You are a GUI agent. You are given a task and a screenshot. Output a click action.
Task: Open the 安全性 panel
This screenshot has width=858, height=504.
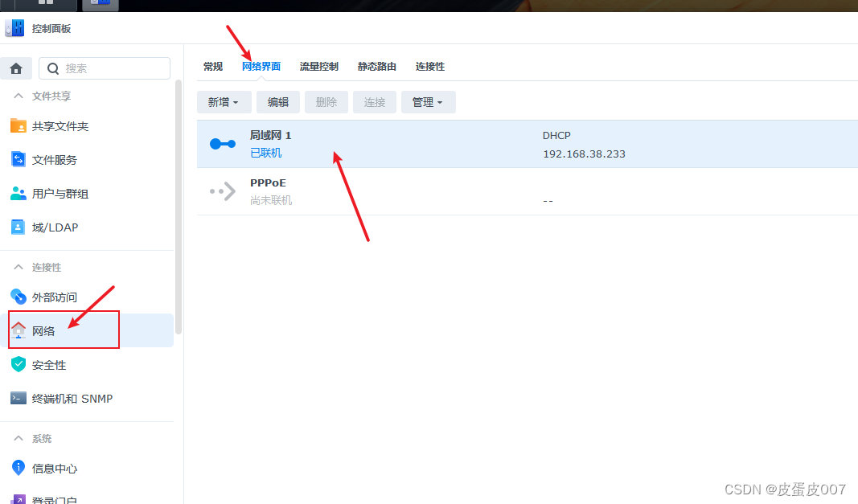coord(18,364)
